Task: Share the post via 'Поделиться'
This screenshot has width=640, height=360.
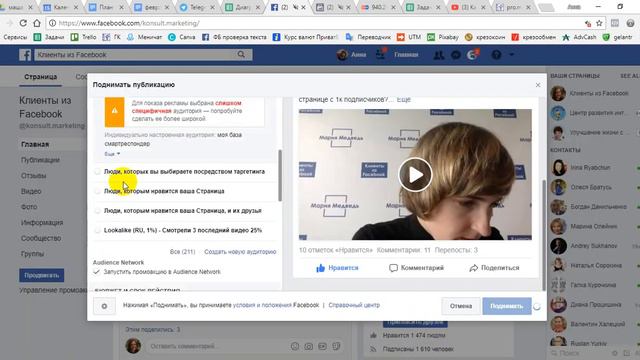Action: (494, 268)
